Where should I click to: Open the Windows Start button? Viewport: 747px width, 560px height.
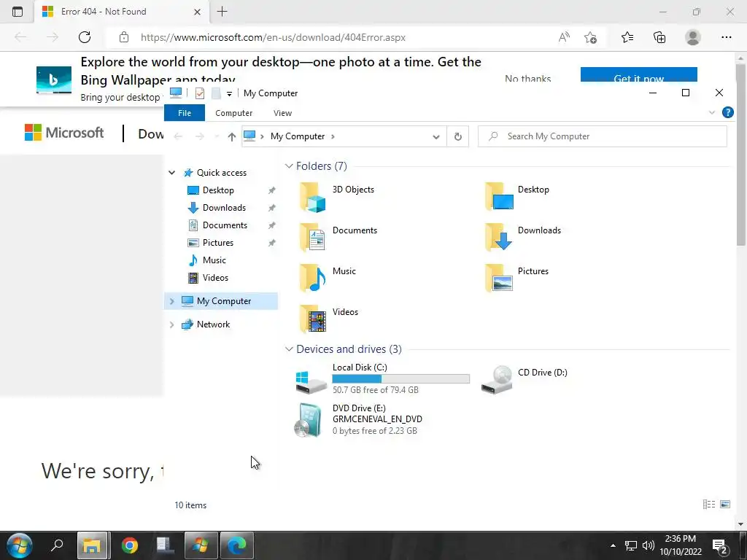click(x=20, y=545)
